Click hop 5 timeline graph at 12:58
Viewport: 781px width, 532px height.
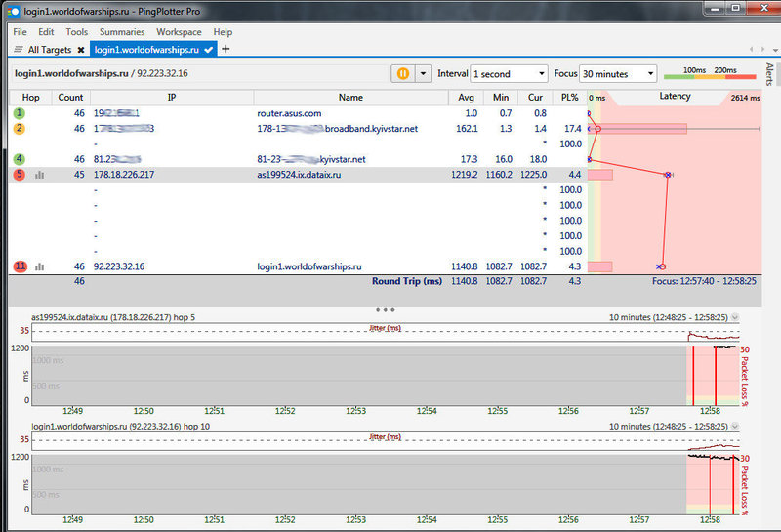[710, 376]
